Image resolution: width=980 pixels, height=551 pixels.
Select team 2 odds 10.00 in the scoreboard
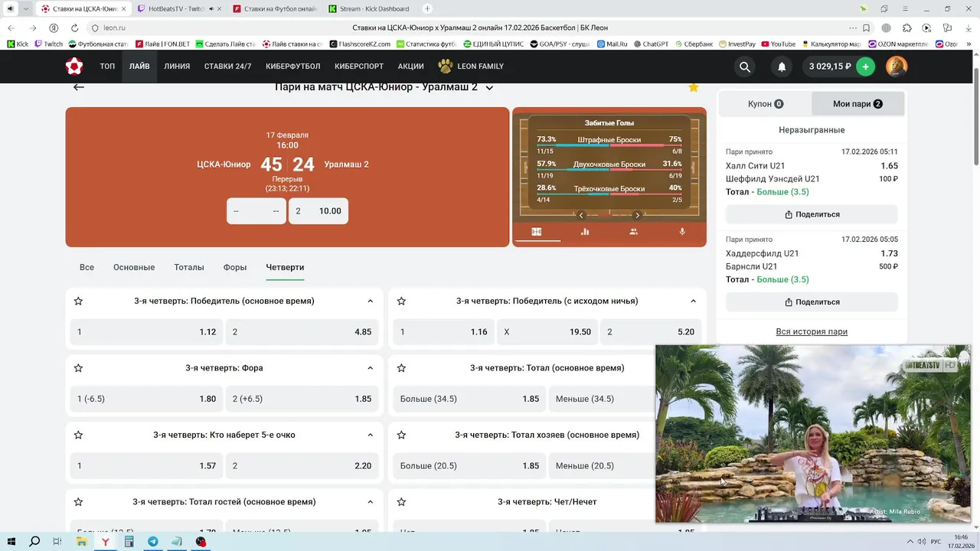pos(318,211)
